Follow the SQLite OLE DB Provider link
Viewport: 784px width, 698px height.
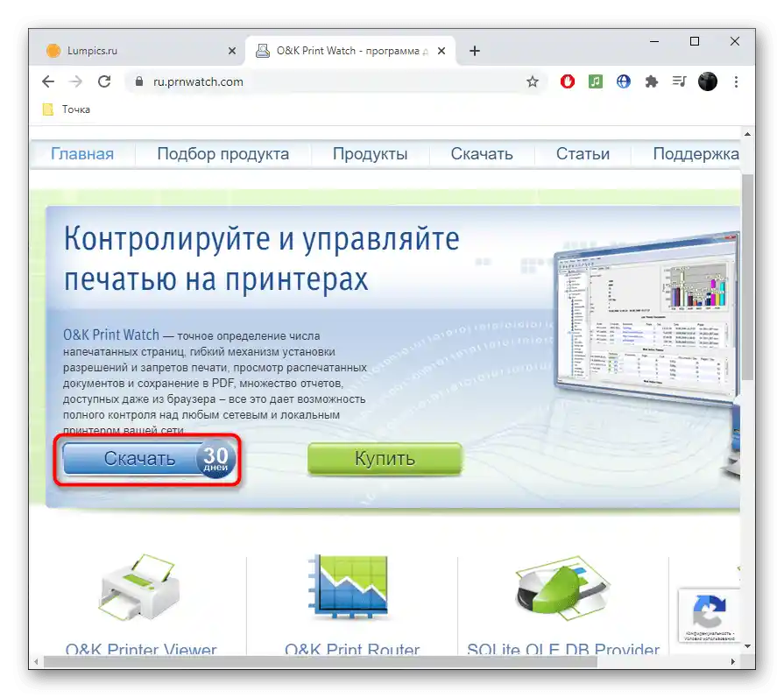(x=563, y=648)
